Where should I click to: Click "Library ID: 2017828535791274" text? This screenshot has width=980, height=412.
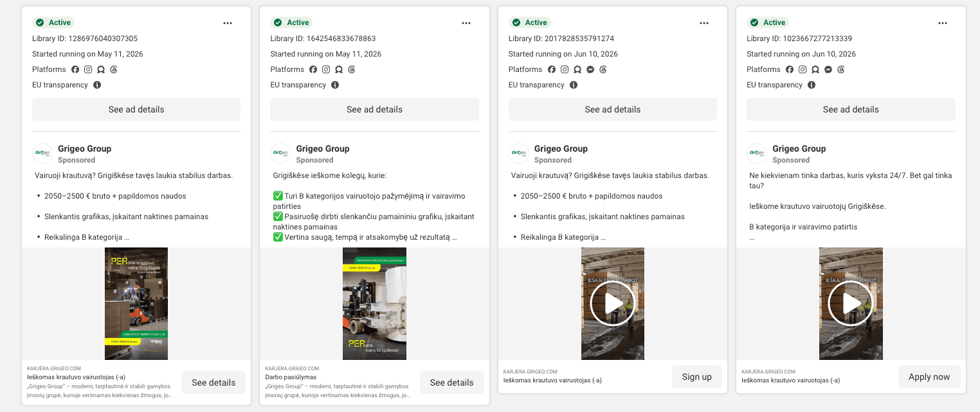click(x=561, y=39)
